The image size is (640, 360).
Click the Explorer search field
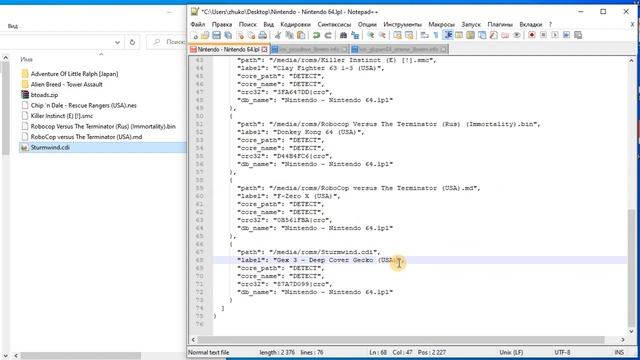[167, 42]
